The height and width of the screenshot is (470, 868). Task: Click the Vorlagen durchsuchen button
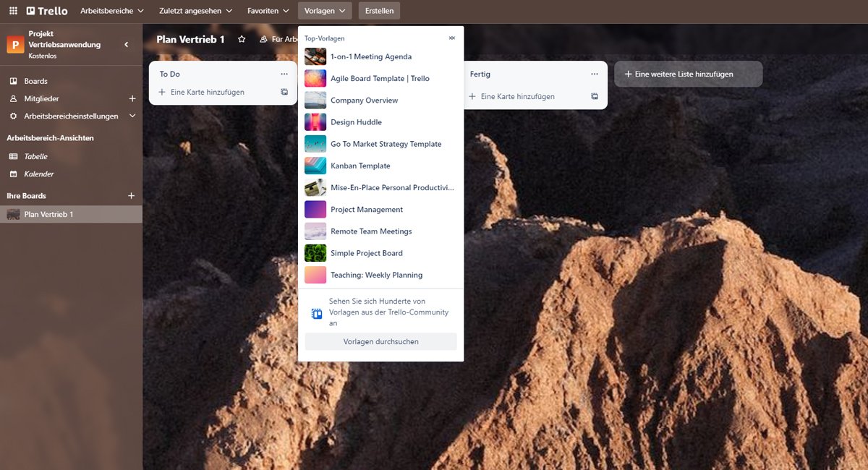pyautogui.click(x=380, y=341)
